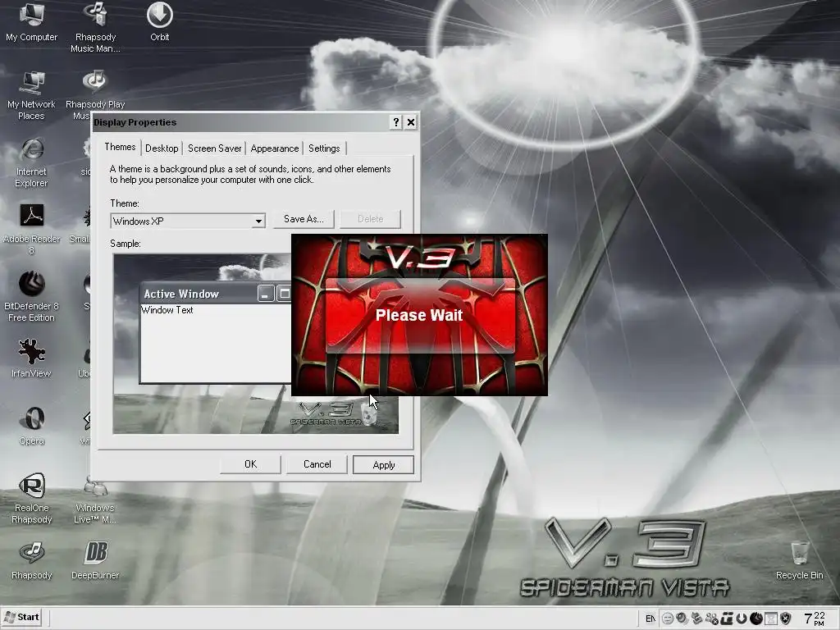
Task: Click the hourglass window tray icon
Action: point(770,619)
